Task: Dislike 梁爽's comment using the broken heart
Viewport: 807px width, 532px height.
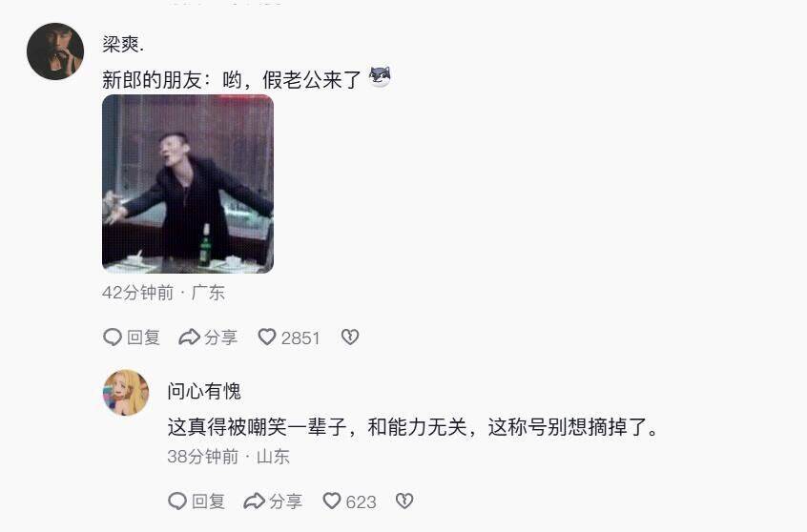Action: [350, 337]
